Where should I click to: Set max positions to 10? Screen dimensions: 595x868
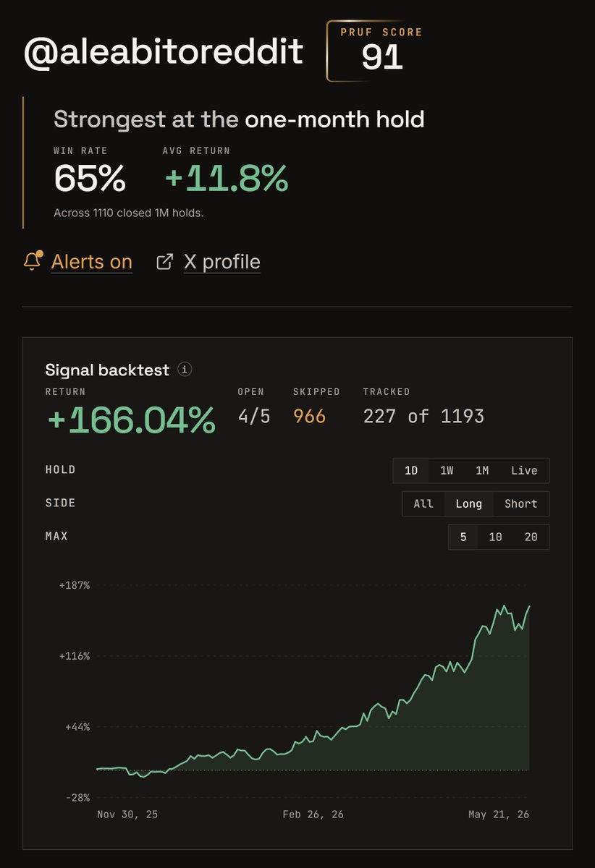[495, 537]
